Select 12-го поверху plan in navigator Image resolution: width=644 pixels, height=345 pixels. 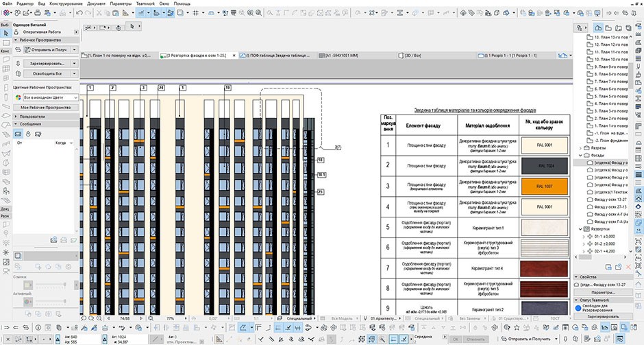610,44
